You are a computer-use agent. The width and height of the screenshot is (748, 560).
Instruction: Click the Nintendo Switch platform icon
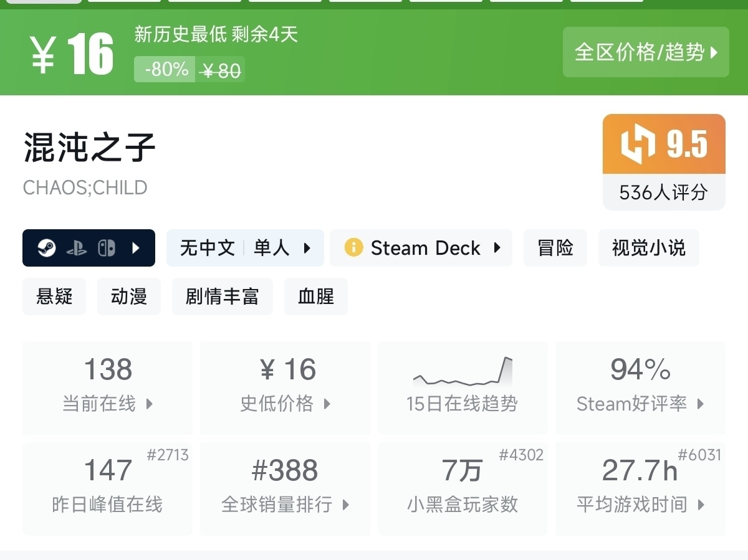pyautogui.click(x=106, y=249)
